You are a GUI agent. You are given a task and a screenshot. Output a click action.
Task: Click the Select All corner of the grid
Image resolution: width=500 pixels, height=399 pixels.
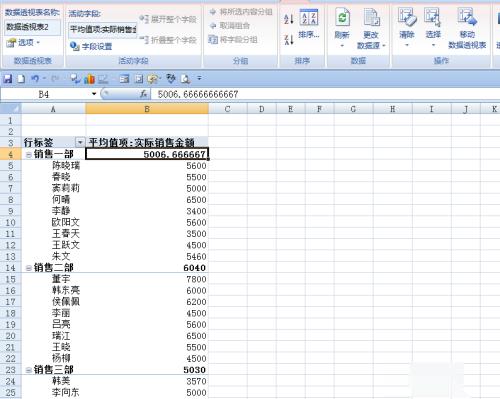[x=10, y=109]
